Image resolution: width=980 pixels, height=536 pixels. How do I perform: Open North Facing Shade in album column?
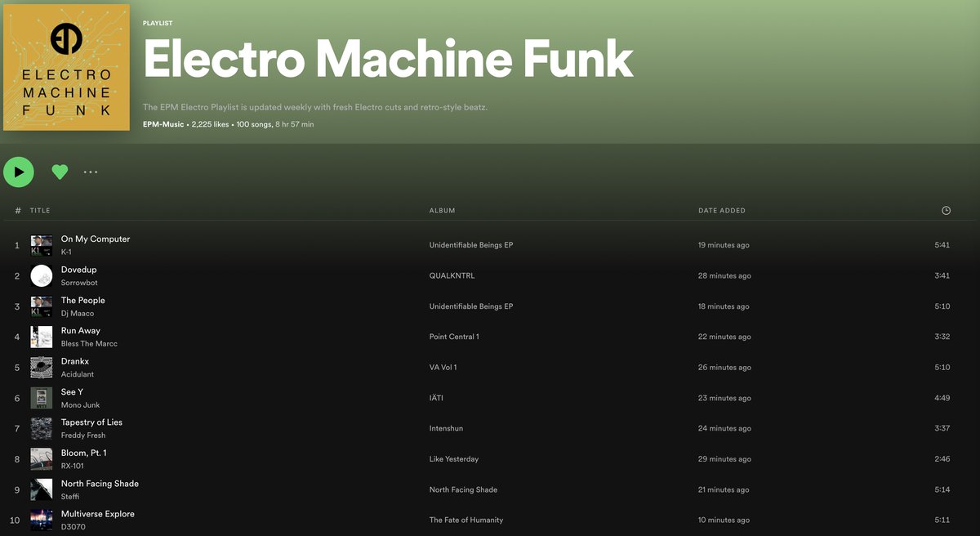click(x=463, y=489)
